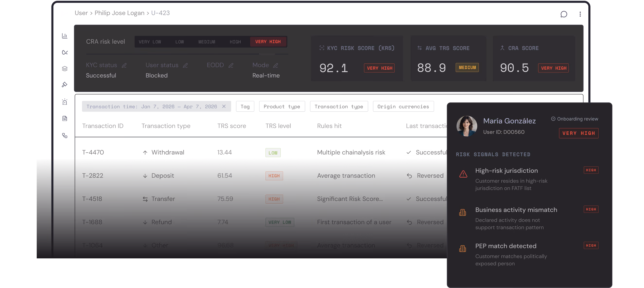Viewport: 644px width, 288px height.
Task: Click the HIGH badge on PEP match detected
Action: [591, 245]
